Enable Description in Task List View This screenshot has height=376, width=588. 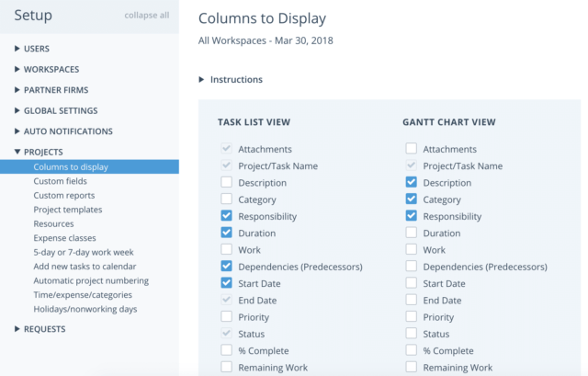(x=227, y=182)
